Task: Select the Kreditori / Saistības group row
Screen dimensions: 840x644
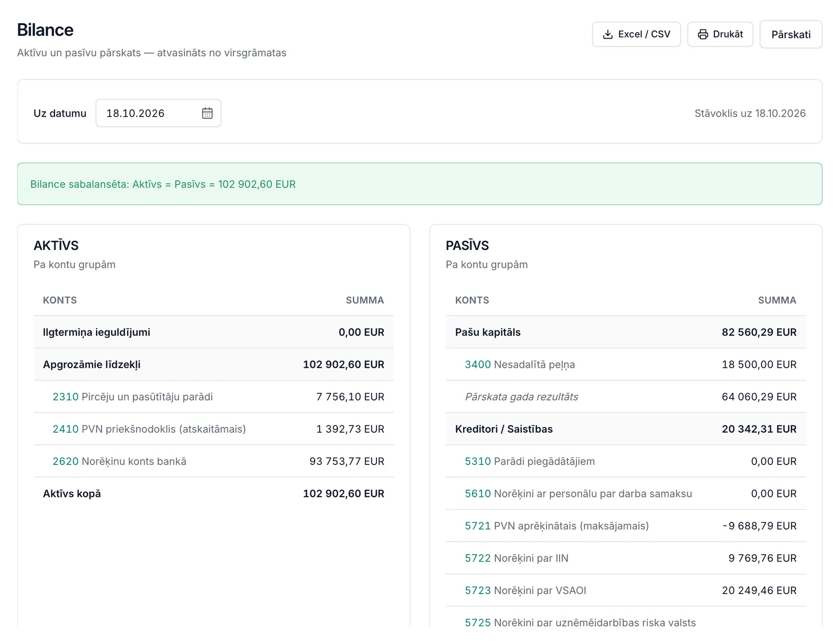Action: point(626,429)
